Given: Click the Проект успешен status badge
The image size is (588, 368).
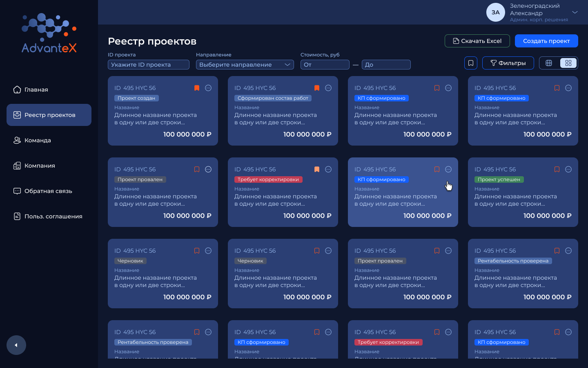Looking at the screenshot, I should point(499,180).
